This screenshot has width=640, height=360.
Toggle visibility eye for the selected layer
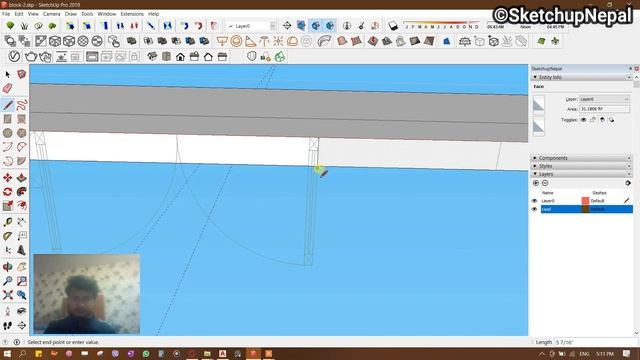(534, 209)
